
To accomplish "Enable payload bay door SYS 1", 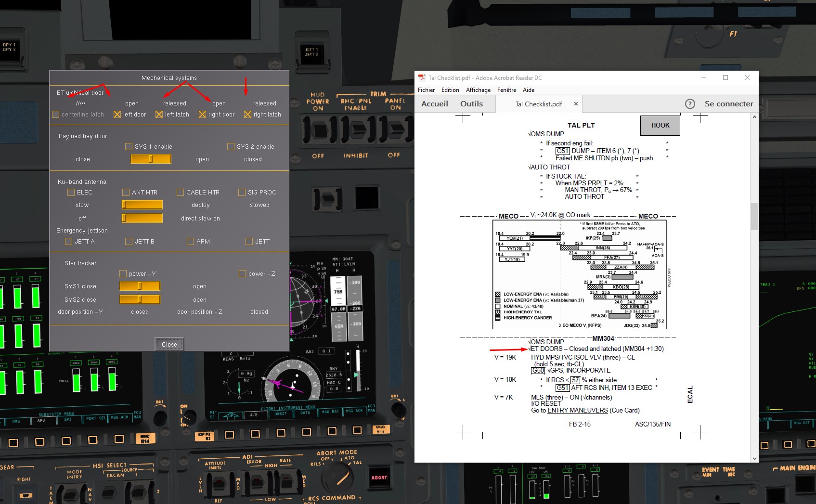I will (x=129, y=146).
